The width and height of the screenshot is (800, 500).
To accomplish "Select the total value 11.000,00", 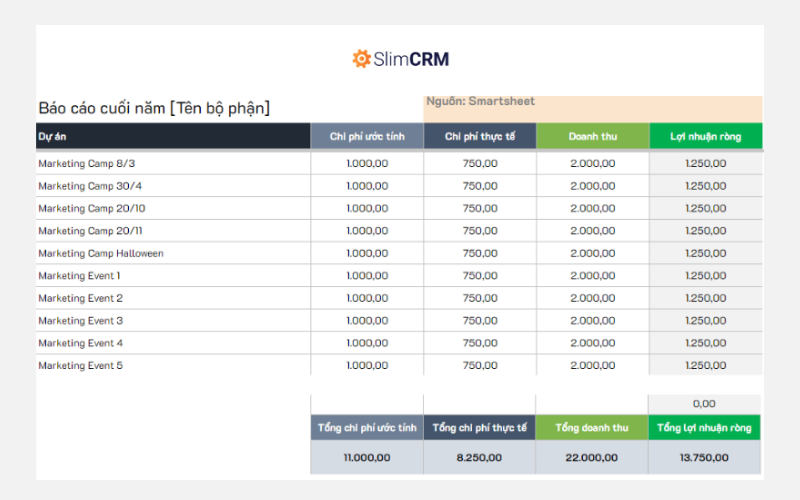I will (367, 457).
